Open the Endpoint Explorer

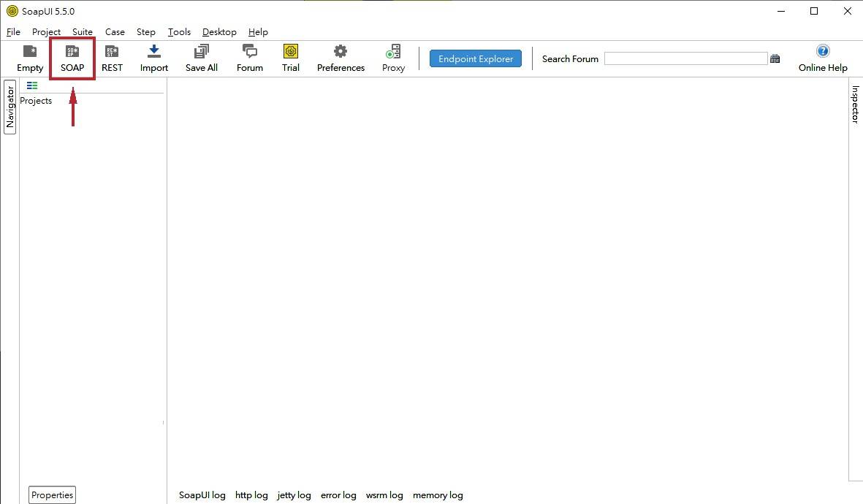tap(476, 58)
